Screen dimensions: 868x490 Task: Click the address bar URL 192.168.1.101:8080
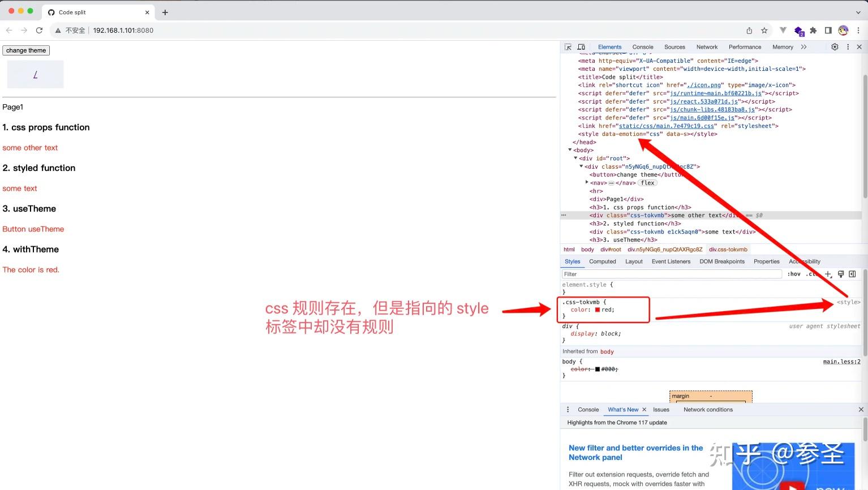coord(123,31)
